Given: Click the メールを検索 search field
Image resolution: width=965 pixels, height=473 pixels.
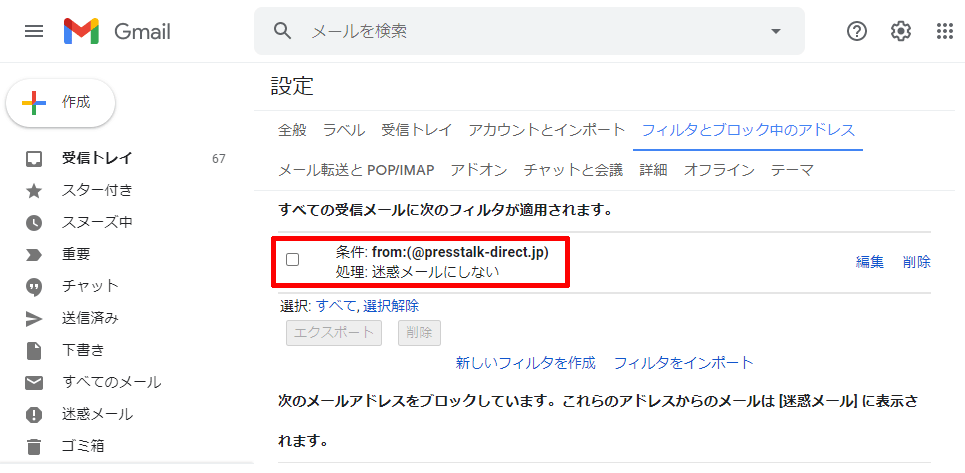Looking at the screenshot, I should coord(529,31).
